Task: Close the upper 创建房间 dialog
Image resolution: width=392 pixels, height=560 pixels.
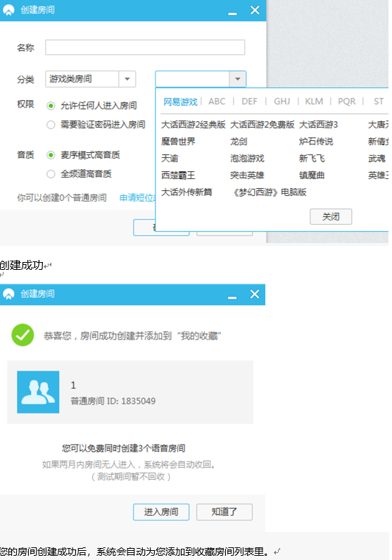Action: click(x=255, y=10)
